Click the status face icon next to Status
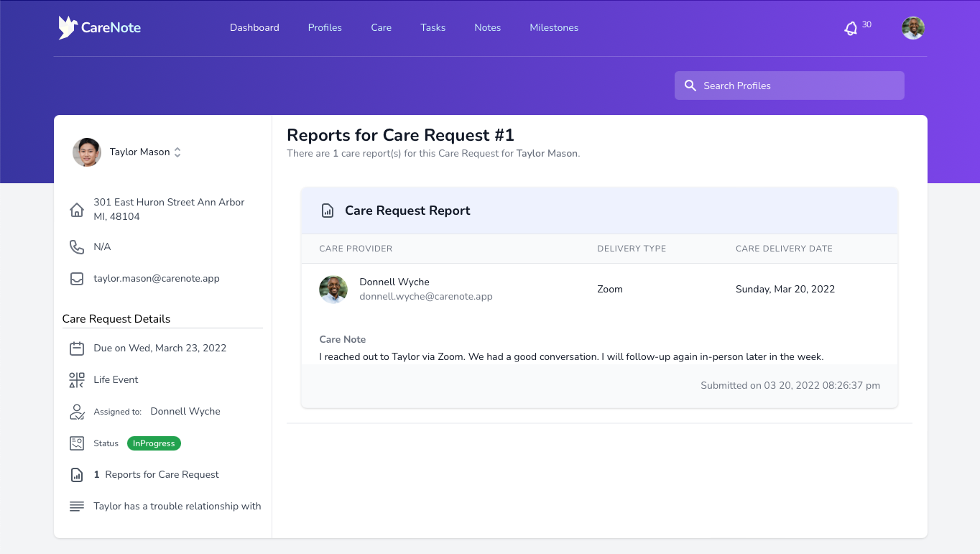This screenshot has width=980, height=554. click(77, 443)
